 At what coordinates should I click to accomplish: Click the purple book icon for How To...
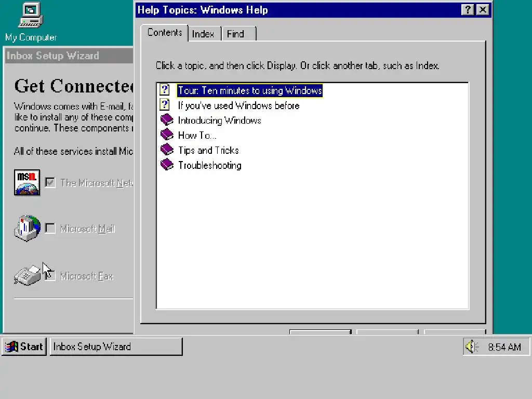coord(167,135)
